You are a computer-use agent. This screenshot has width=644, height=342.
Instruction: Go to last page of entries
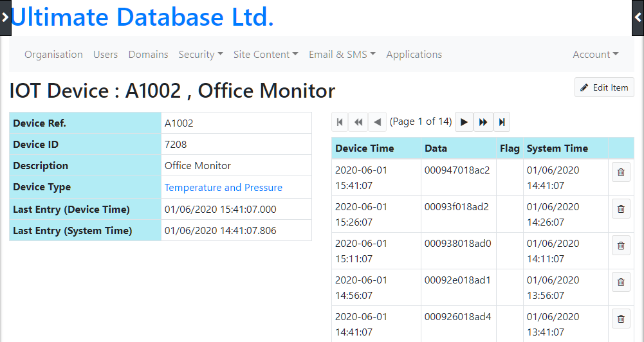click(502, 122)
